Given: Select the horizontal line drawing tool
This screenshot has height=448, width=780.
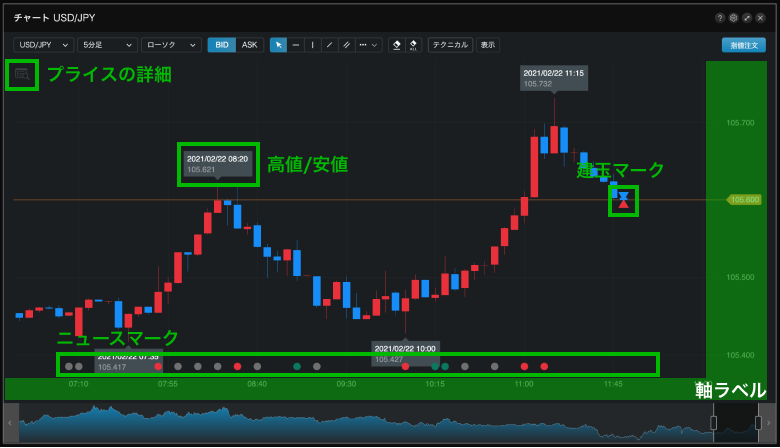Looking at the screenshot, I should click(296, 45).
